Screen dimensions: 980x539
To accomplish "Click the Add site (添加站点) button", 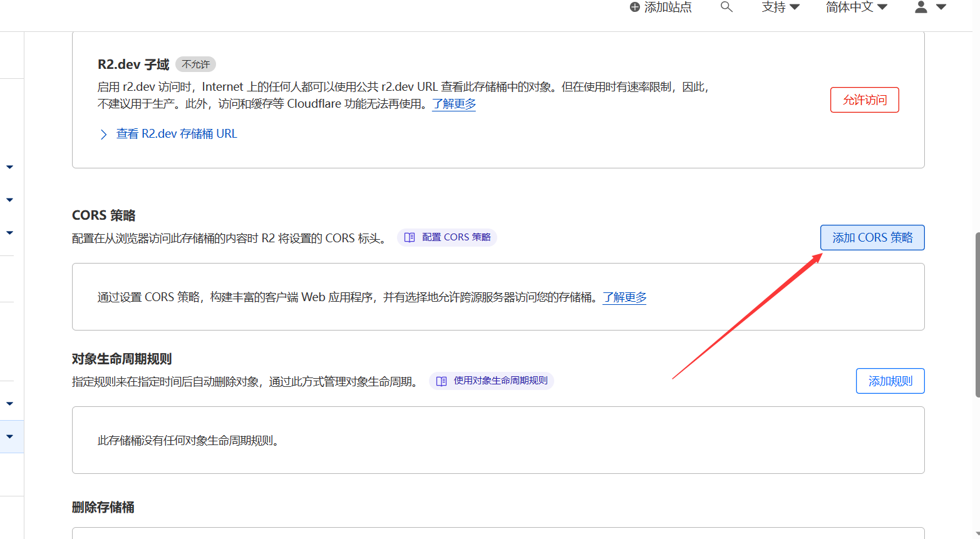I will pyautogui.click(x=661, y=7).
